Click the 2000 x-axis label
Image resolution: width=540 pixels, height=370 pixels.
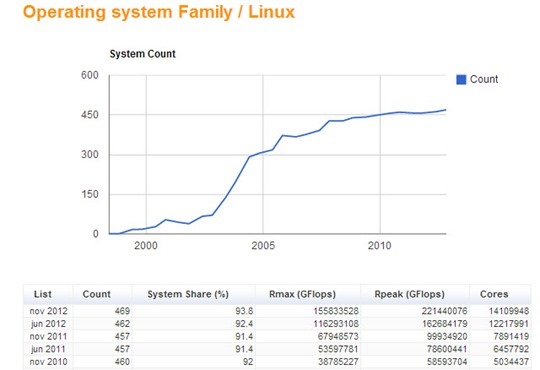146,246
